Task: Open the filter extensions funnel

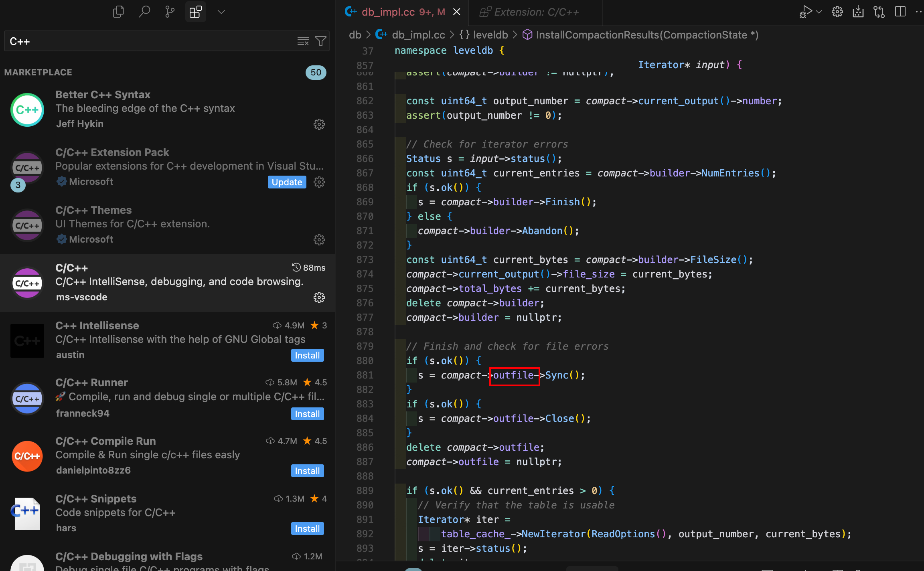Action: click(320, 41)
